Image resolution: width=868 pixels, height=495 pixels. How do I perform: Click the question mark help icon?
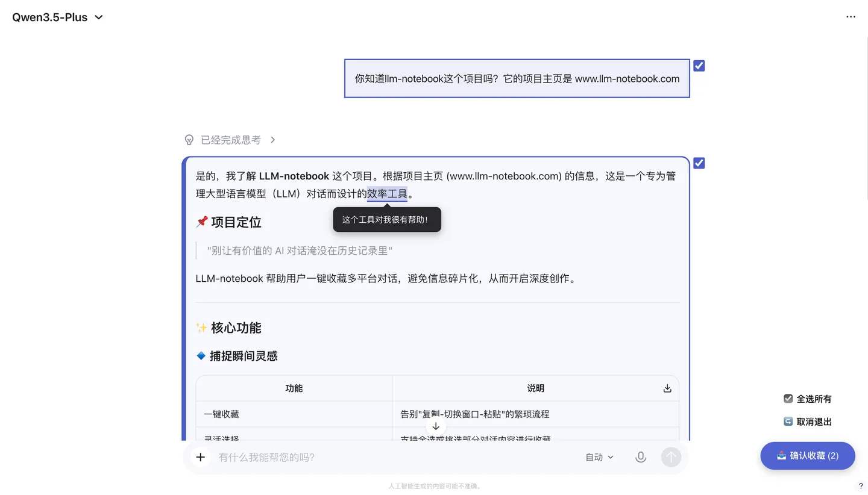pos(861,486)
